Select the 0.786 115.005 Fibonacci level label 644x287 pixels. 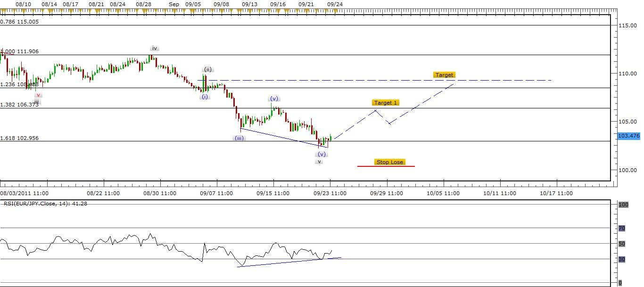coord(20,22)
